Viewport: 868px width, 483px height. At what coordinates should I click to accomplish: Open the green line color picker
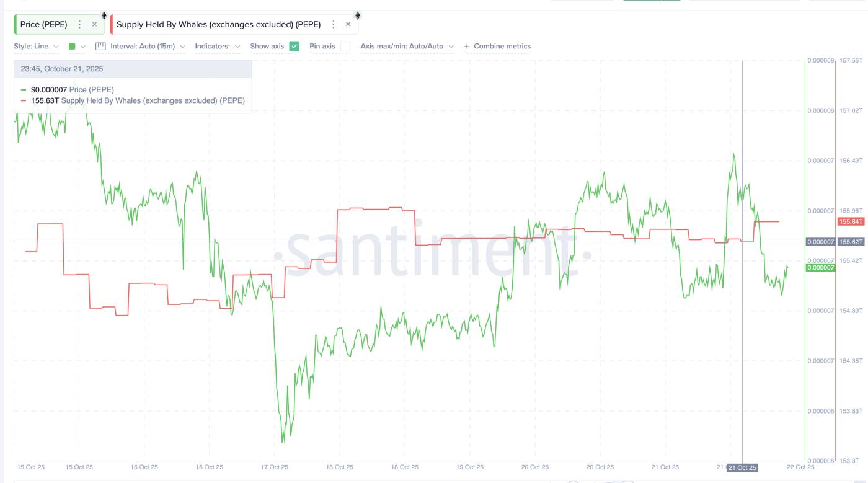(x=76, y=46)
